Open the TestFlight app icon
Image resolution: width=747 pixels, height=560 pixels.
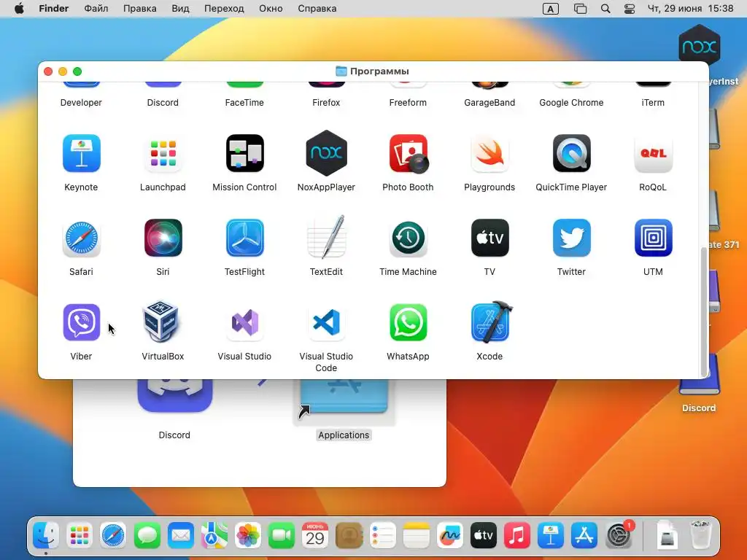point(245,238)
